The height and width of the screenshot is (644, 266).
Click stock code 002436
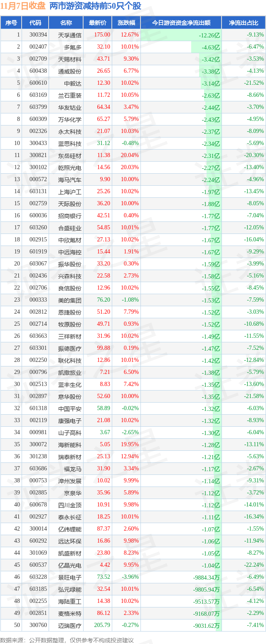click(38, 275)
